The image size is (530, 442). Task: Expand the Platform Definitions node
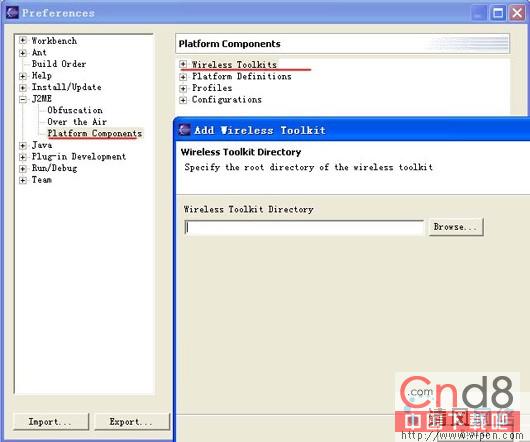[183, 77]
